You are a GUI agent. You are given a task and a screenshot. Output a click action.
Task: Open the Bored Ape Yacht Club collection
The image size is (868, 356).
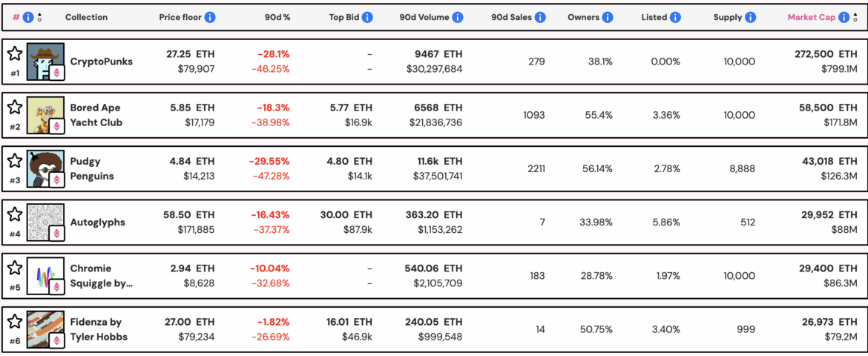pyautogui.click(x=96, y=115)
